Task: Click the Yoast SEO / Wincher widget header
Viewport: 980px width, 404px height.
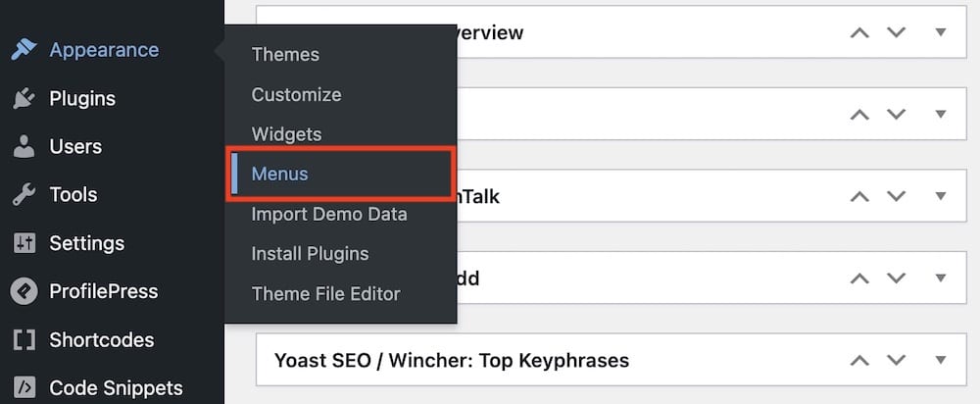Action: (452, 360)
